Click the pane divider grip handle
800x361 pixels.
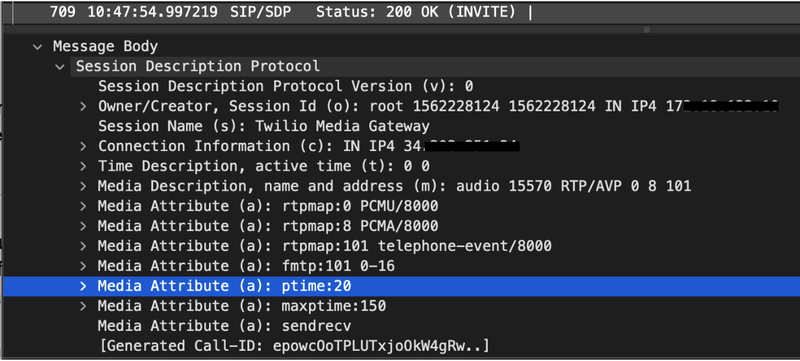(x=646, y=30)
